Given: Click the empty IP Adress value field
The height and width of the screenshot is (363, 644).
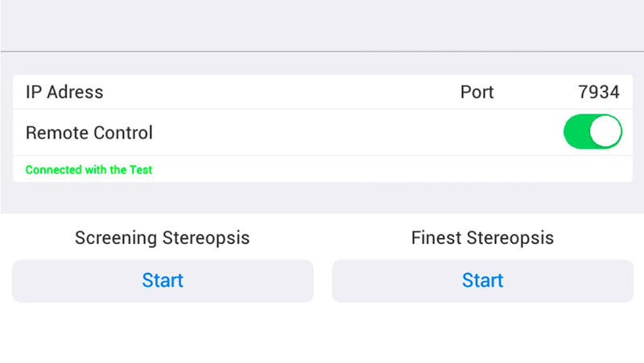Looking at the screenshot, I should 274,92.
